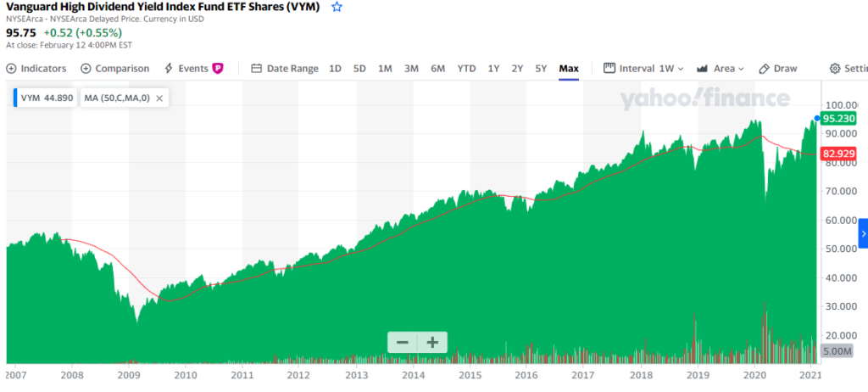Viewport: 868px width, 392px height.
Task: Select the 1Y range
Action: [494, 69]
